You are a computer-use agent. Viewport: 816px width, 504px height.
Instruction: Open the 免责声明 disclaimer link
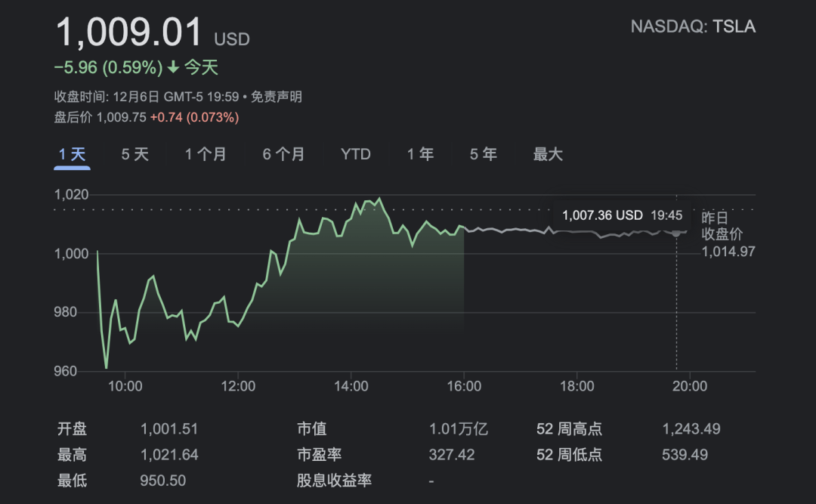tap(277, 97)
